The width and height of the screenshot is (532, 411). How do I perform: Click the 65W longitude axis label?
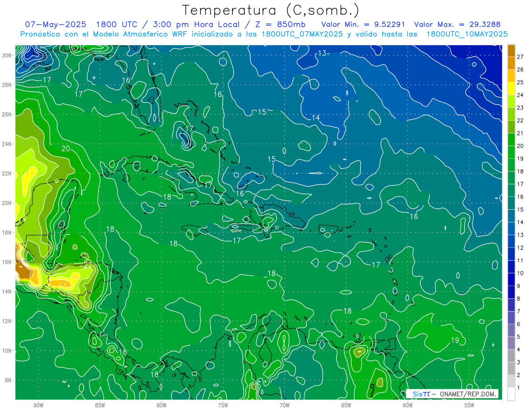click(x=346, y=405)
